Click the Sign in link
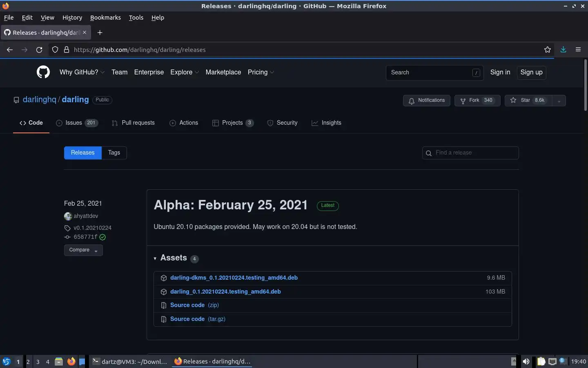The width and height of the screenshot is (588, 368). [x=500, y=72]
